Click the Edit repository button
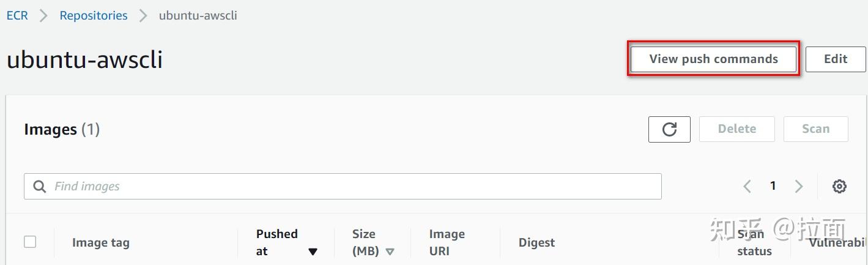The height and width of the screenshot is (265, 868). click(835, 59)
